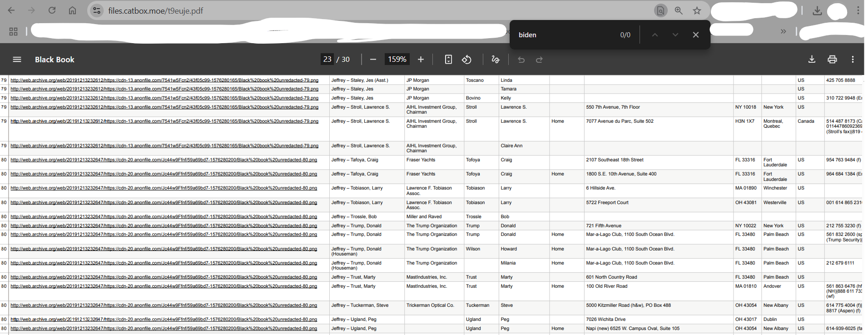868x335 pixels.
Task: Click the '100 Old River Road' address
Action: pyautogui.click(x=606, y=286)
